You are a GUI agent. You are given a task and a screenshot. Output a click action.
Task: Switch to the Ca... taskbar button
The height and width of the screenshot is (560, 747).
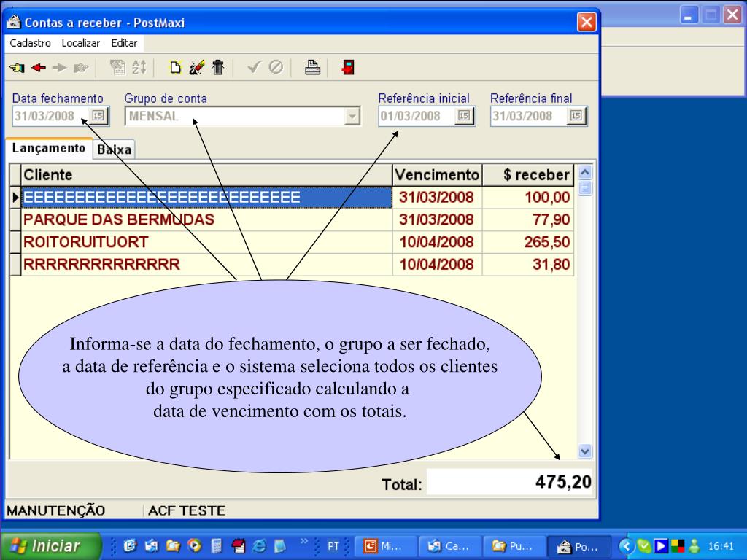tap(450, 546)
